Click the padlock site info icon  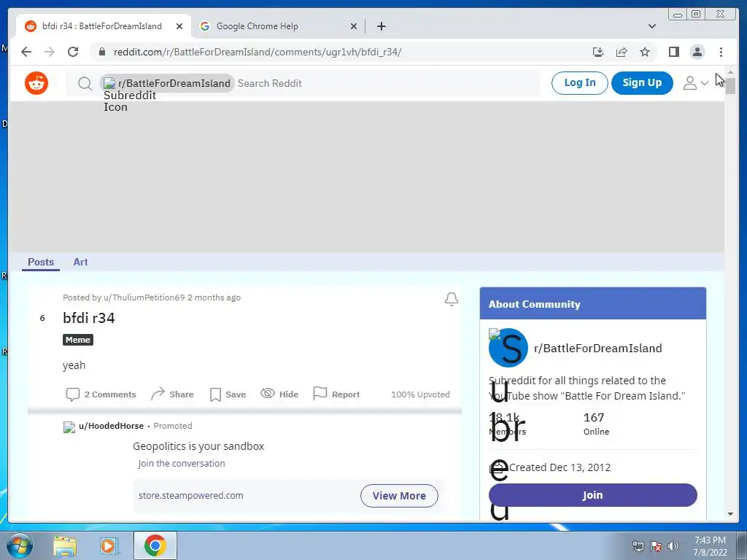click(101, 52)
